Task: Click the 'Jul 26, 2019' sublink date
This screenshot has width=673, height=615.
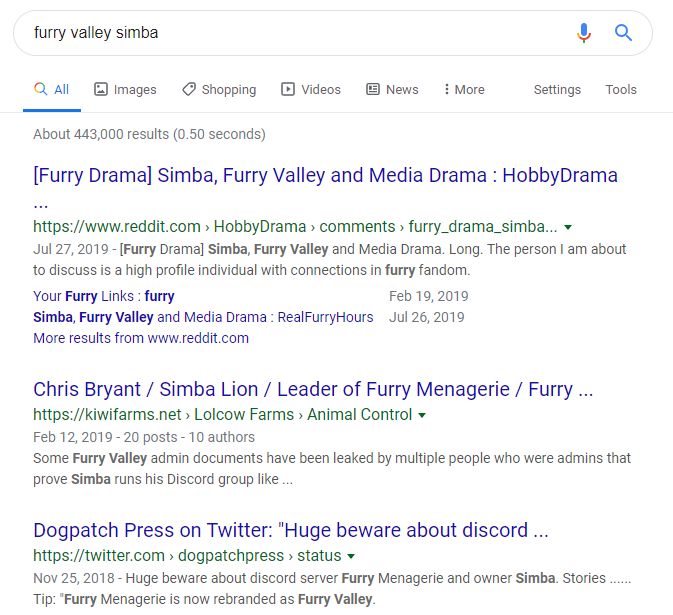Action: click(427, 317)
